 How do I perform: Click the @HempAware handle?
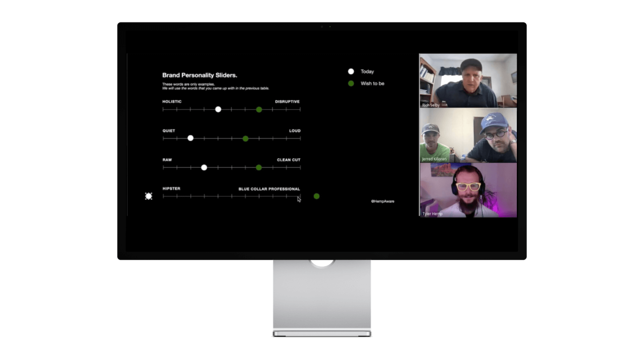click(x=383, y=201)
